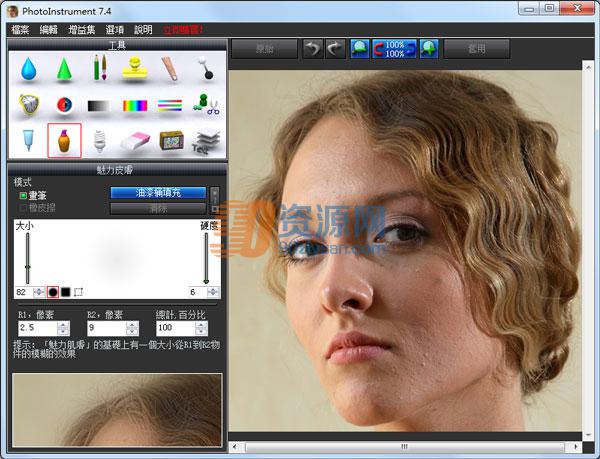Image resolution: width=600 pixels, height=459 pixels.
Task: Click the 油漆桶填充 fill button
Action: click(x=158, y=193)
